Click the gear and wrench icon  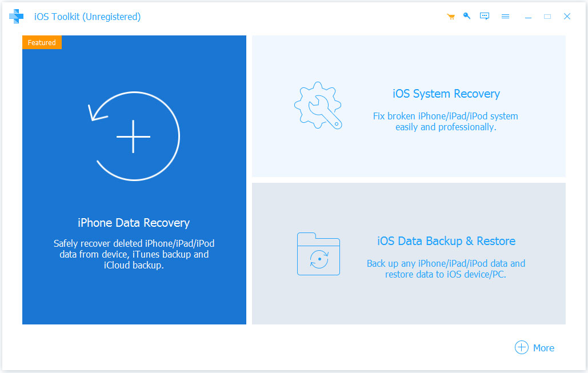[318, 106]
